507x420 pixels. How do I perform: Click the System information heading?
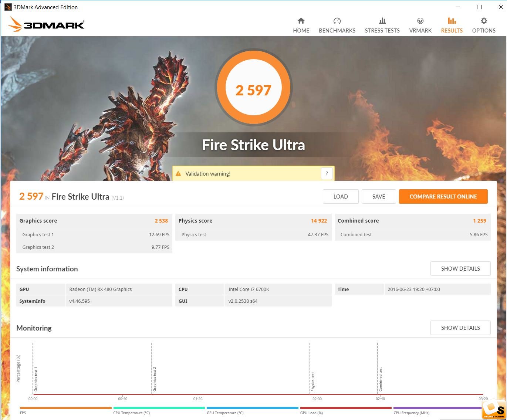pyautogui.click(x=47, y=269)
